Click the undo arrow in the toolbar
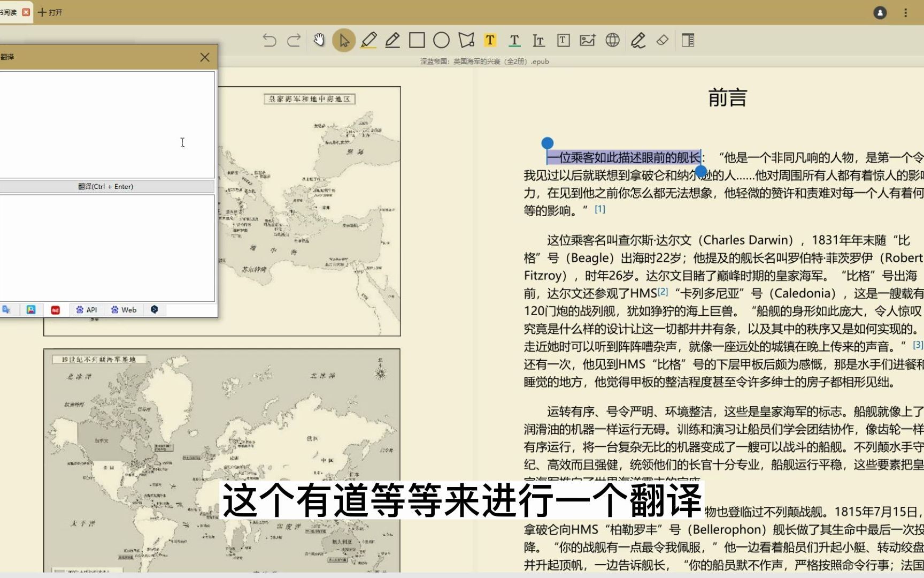 (269, 40)
